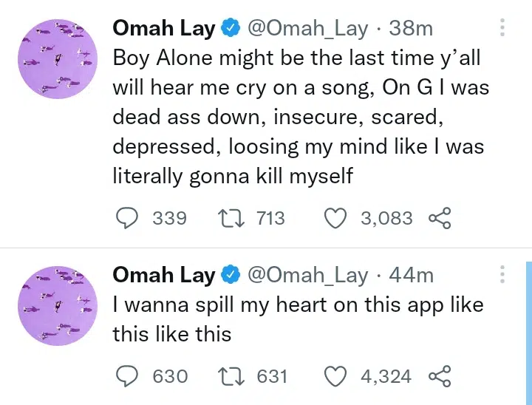The image size is (532, 405).
Task: Open the Boy Alone tweet text
Action: tap(296, 117)
